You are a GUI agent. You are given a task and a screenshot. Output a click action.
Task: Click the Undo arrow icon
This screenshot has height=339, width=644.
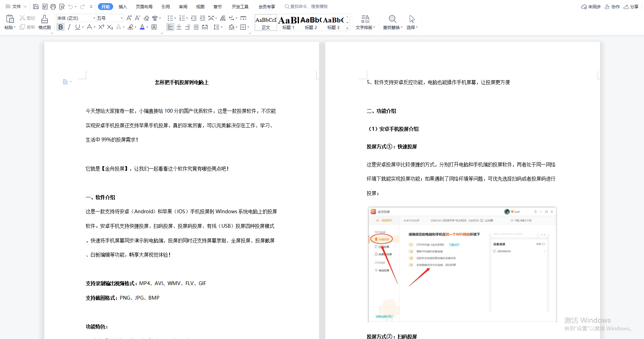click(71, 7)
